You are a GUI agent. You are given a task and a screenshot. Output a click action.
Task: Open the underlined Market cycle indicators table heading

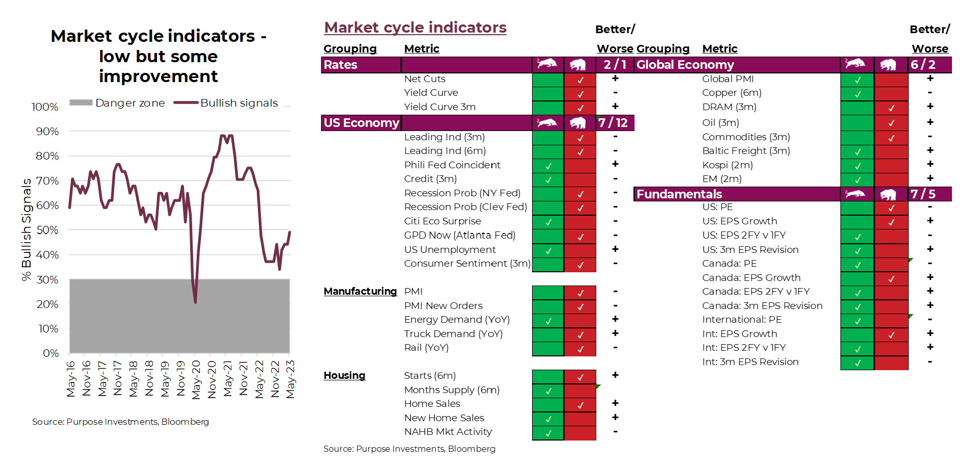pos(415,28)
